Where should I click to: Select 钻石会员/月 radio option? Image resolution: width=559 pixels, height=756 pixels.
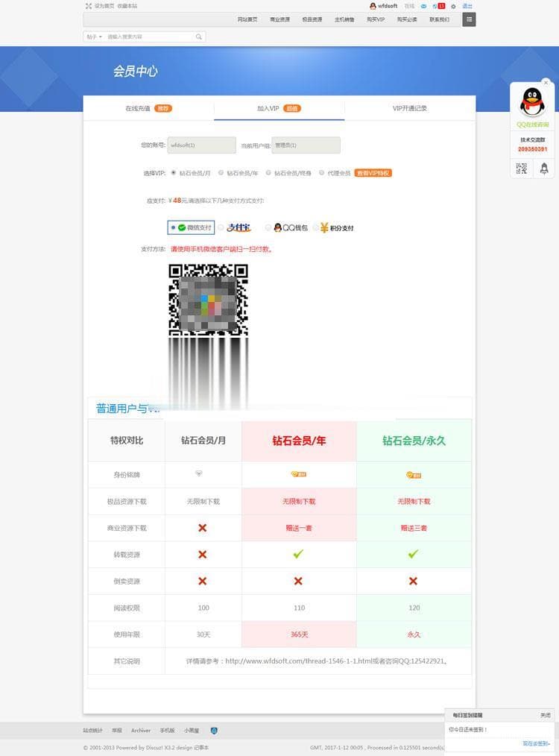point(174,173)
